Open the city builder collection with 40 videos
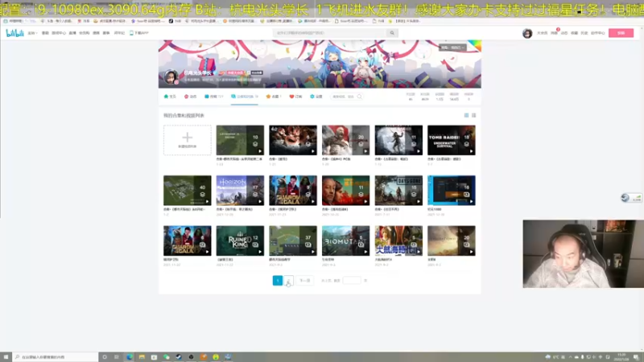This screenshot has width=644, height=362. [188, 191]
